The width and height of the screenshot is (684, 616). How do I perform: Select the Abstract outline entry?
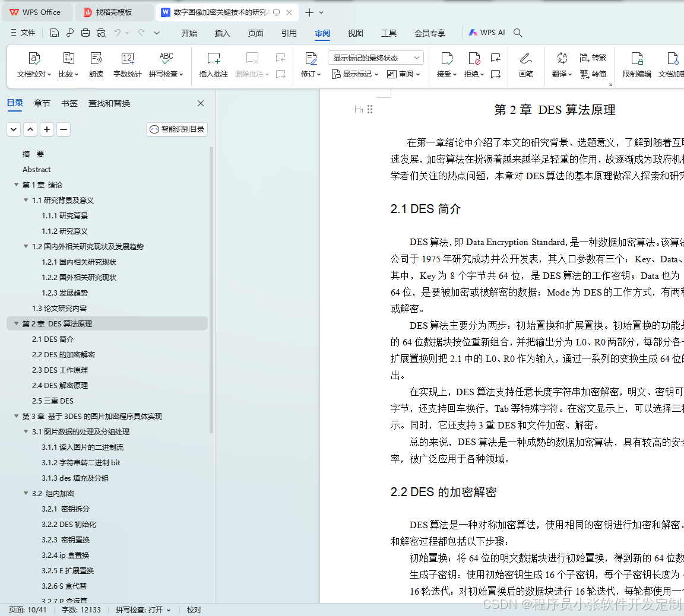point(37,170)
